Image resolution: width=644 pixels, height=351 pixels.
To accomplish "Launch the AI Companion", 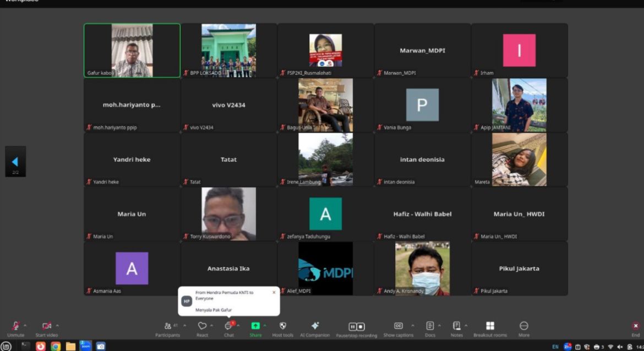I will 315,326.
